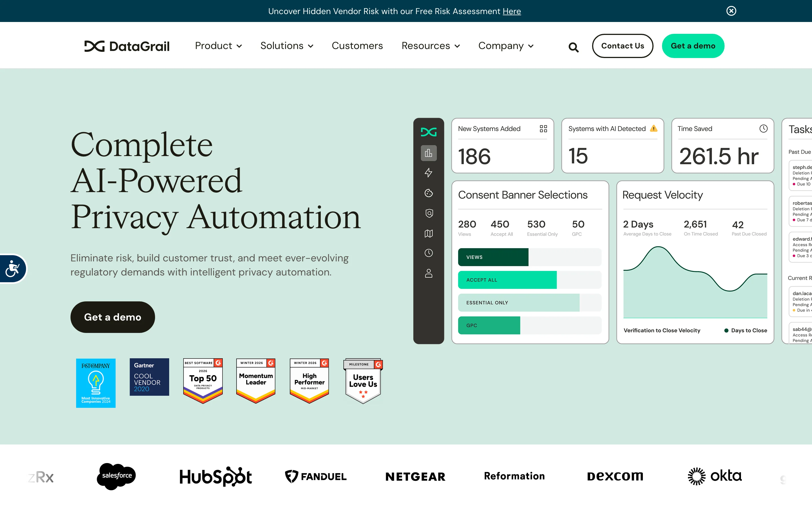Expand the Product navigation menu
The image size is (812, 507).
[219, 46]
